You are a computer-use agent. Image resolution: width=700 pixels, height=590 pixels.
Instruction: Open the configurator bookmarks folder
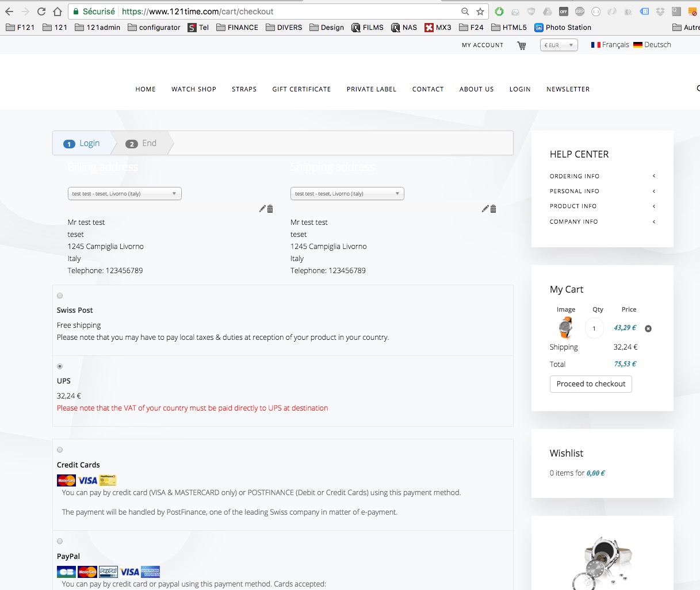[x=154, y=27]
